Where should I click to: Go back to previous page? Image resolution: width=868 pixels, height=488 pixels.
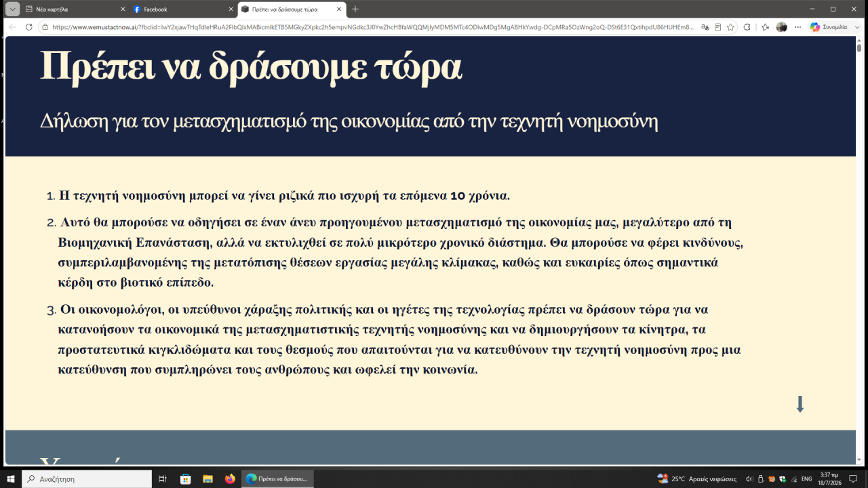pyautogui.click(x=12, y=27)
